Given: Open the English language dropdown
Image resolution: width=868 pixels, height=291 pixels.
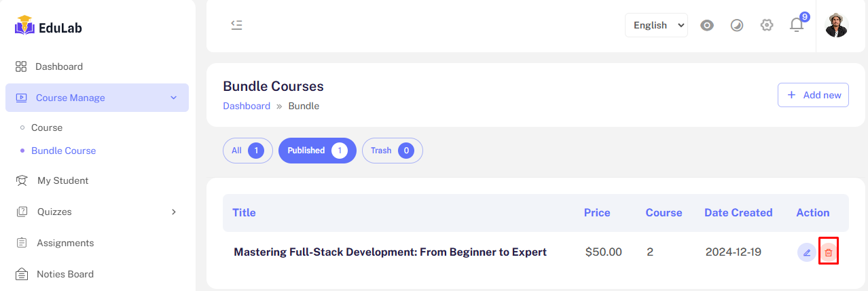Looking at the screenshot, I should pos(656,25).
